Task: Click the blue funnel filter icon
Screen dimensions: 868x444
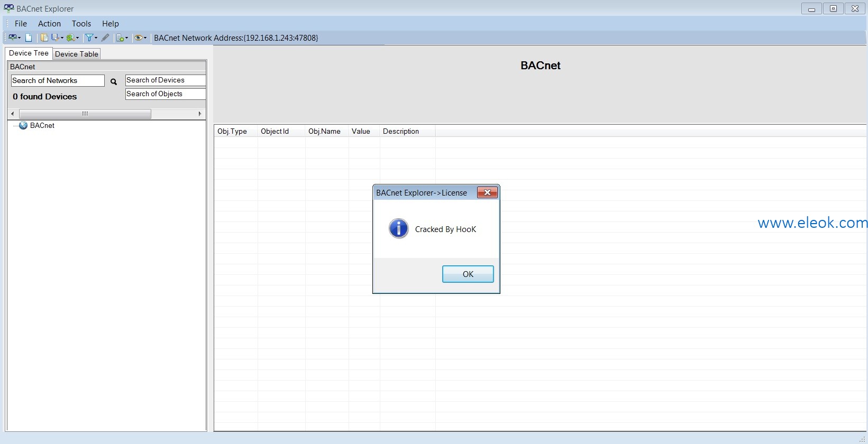Action: coord(89,38)
